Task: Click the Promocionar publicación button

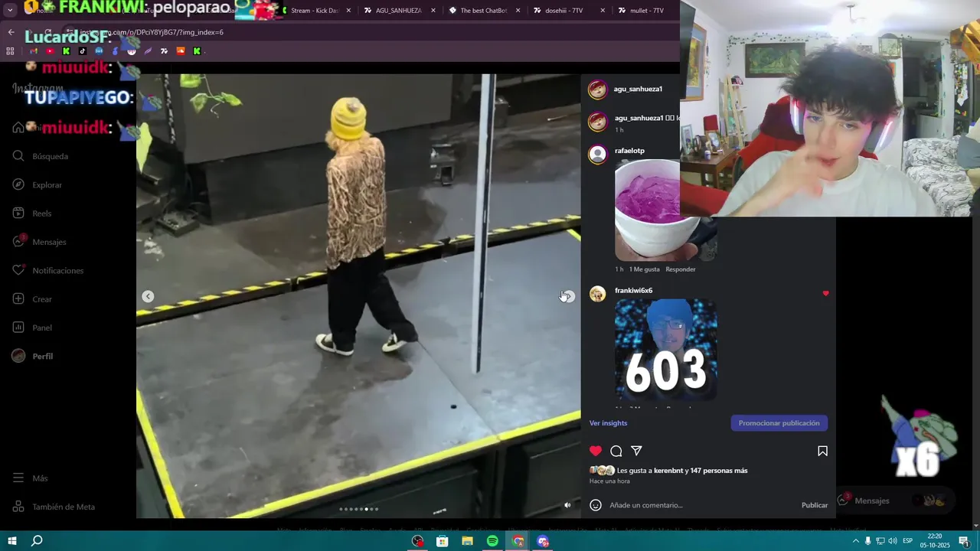Action: click(779, 423)
